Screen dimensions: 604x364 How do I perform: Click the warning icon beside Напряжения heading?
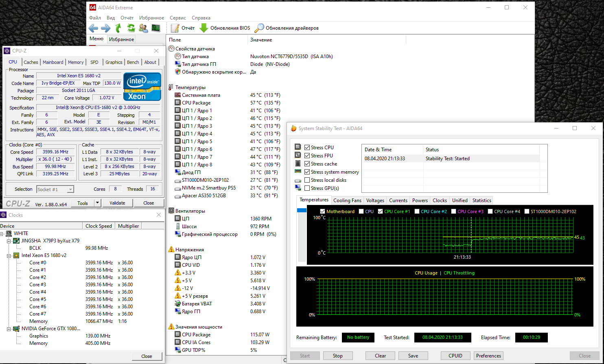[x=171, y=250]
